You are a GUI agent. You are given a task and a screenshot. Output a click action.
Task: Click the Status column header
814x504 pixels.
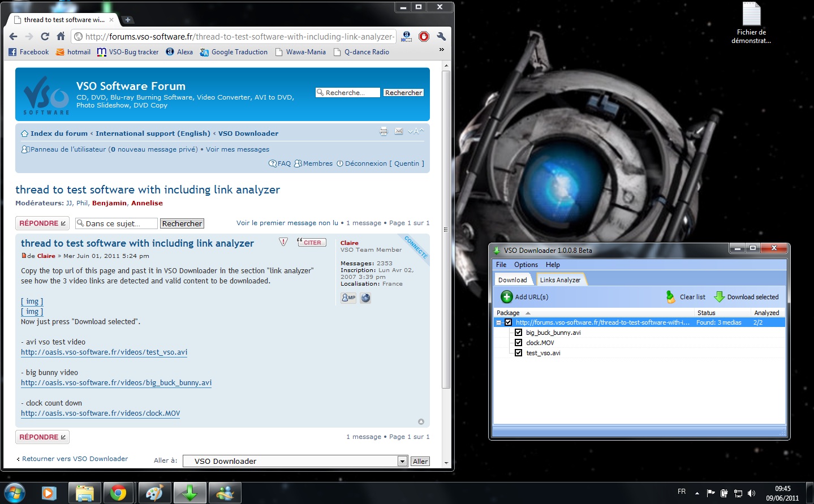pyautogui.click(x=722, y=313)
